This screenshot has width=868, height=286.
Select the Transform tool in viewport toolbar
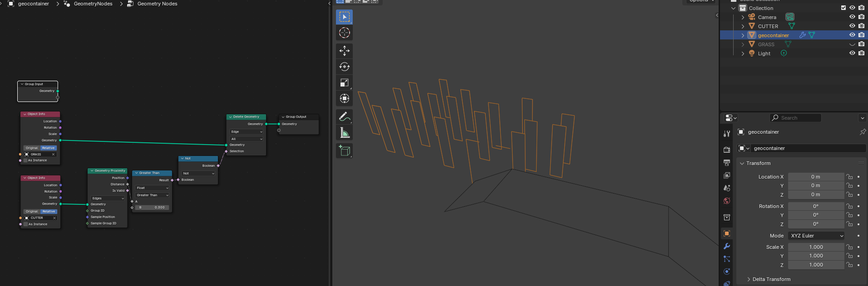(345, 98)
